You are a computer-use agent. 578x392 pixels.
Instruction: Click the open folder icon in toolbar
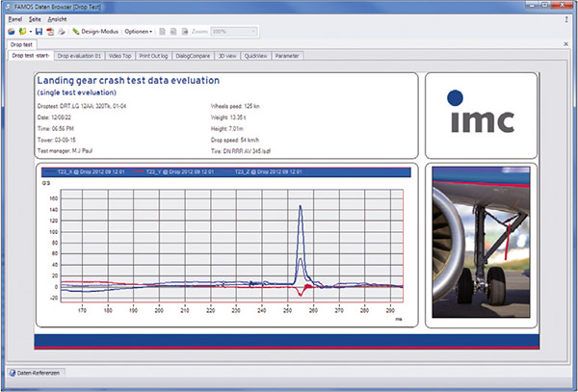pos(21,31)
